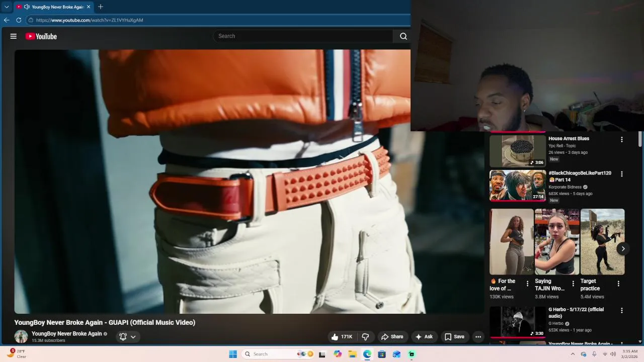Click the video title GUAPI (Official Music Video)

(105, 323)
